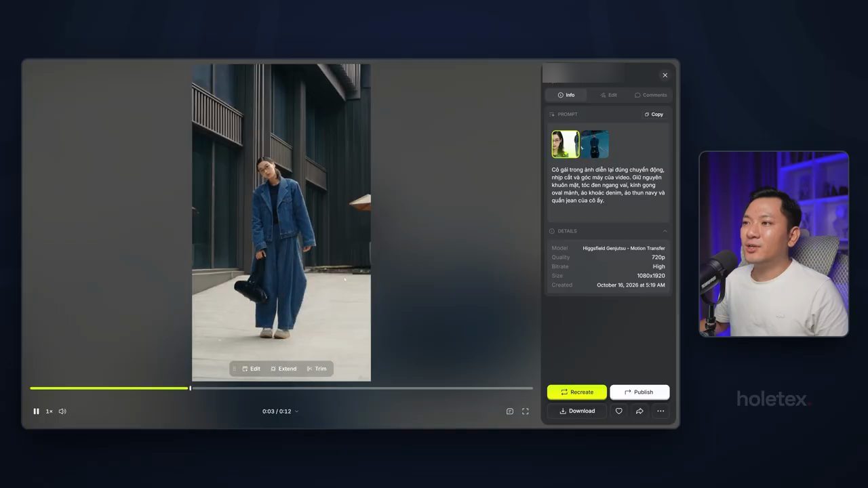Like the video with the heart icon

[618, 411]
